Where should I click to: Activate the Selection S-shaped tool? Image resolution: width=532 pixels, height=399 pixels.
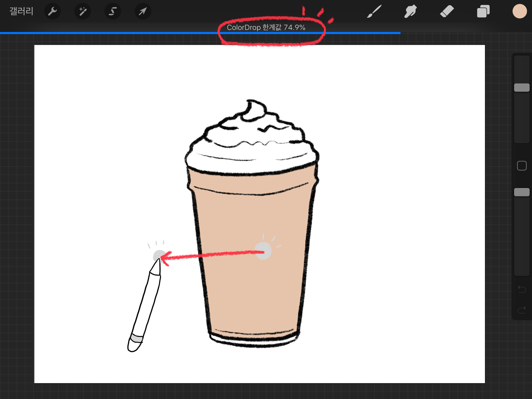coord(113,11)
